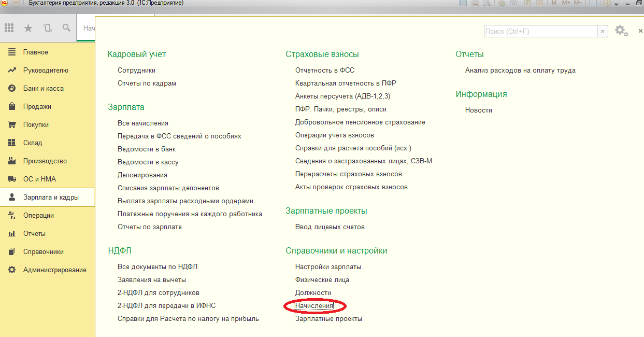The height and width of the screenshot is (337, 644).
Task: Open the Депонирования link
Action: [142, 175]
